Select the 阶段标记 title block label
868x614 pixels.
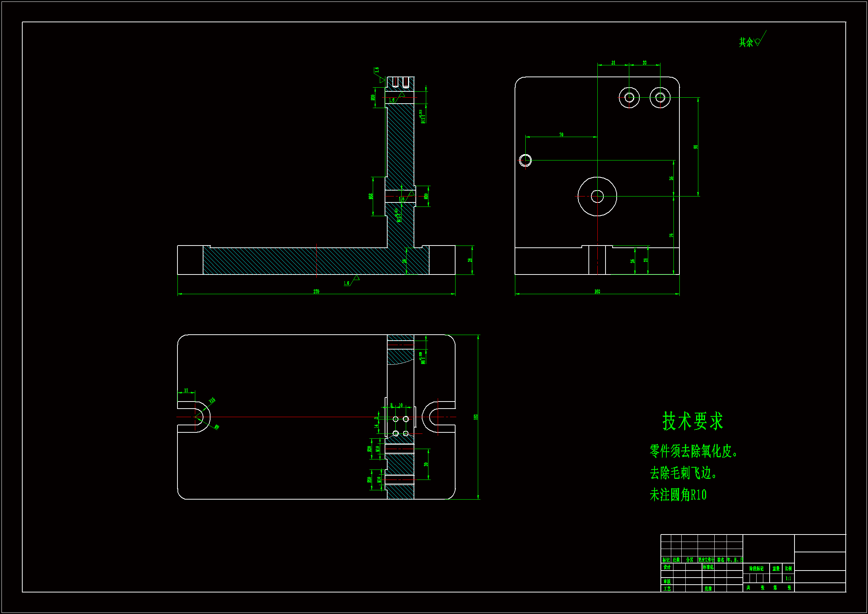756,569
